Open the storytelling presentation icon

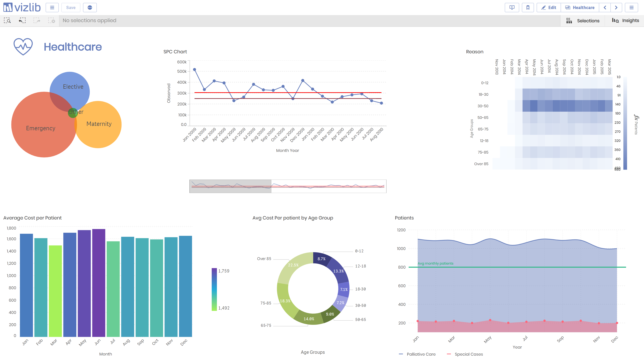(512, 8)
